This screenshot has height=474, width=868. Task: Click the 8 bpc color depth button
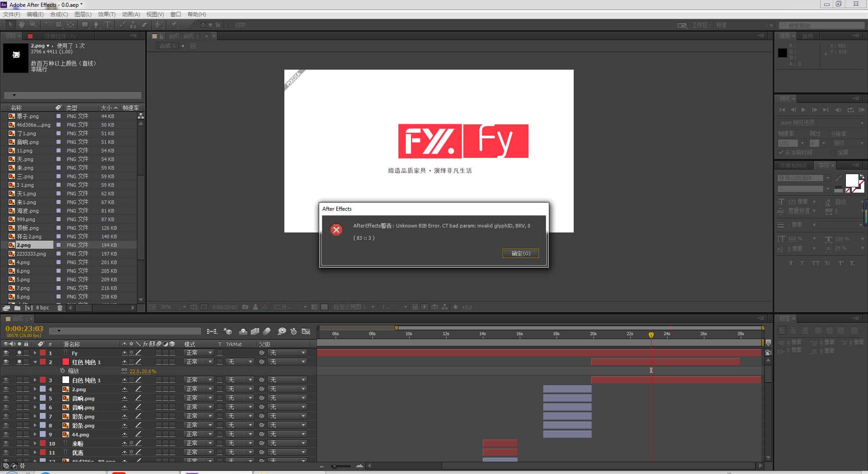42,308
